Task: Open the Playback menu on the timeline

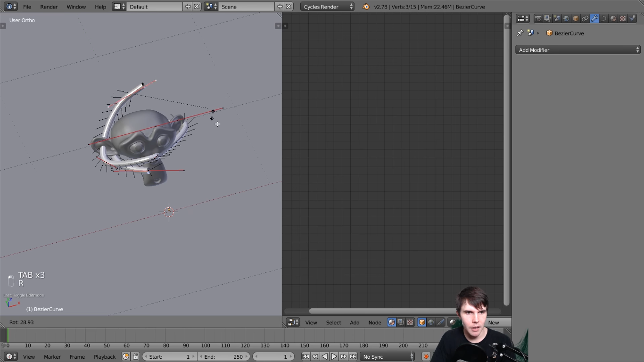Action: pyautogui.click(x=104, y=356)
